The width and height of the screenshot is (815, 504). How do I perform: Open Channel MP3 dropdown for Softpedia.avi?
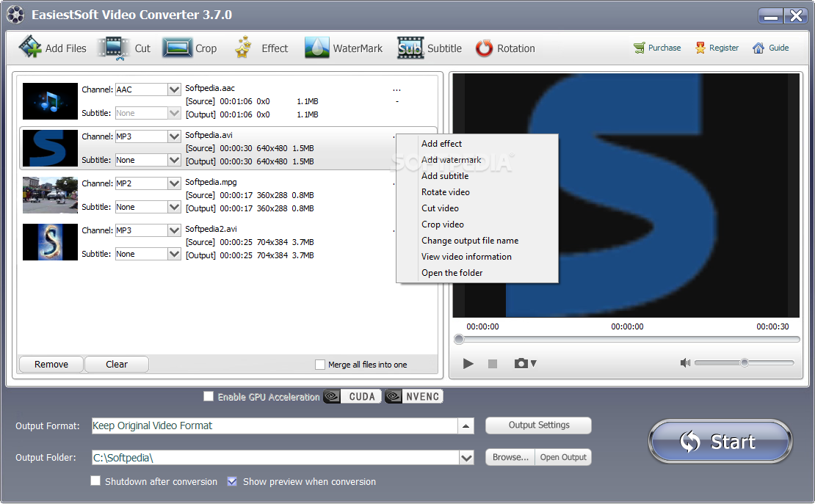pos(174,136)
